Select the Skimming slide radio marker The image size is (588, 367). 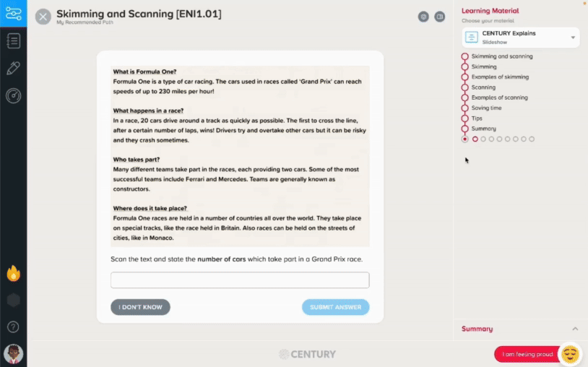(x=464, y=66)
